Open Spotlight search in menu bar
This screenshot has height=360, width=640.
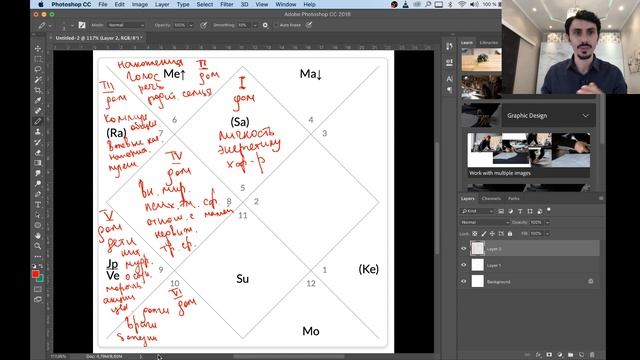click(x=428, y=4)
